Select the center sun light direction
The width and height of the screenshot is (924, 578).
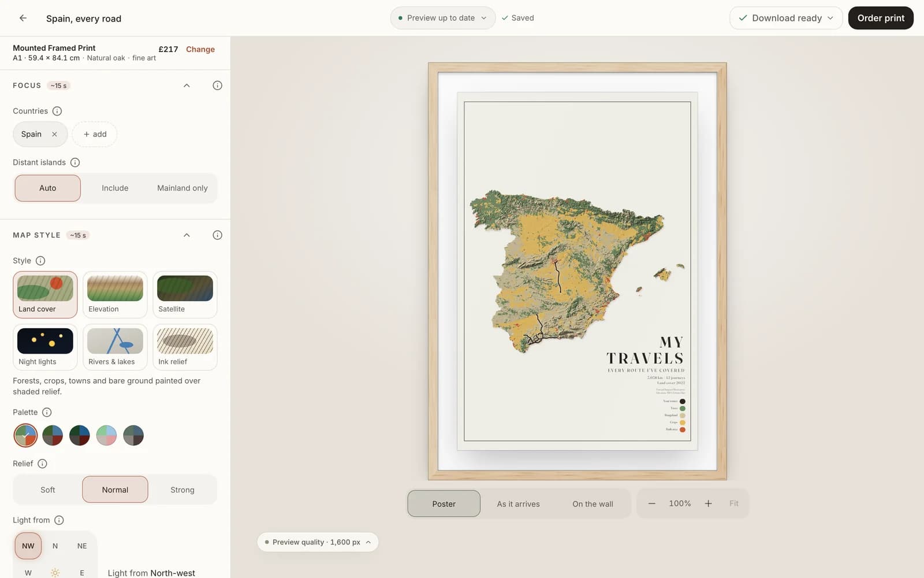(x=55, y=573)
